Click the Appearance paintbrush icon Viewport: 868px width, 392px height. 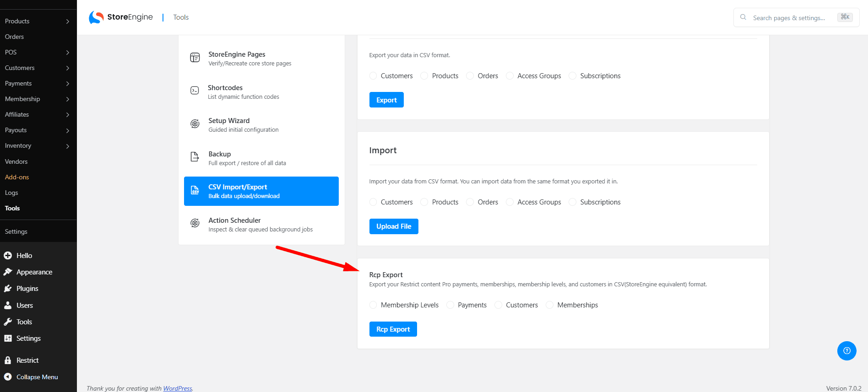(x=8, y=272)
